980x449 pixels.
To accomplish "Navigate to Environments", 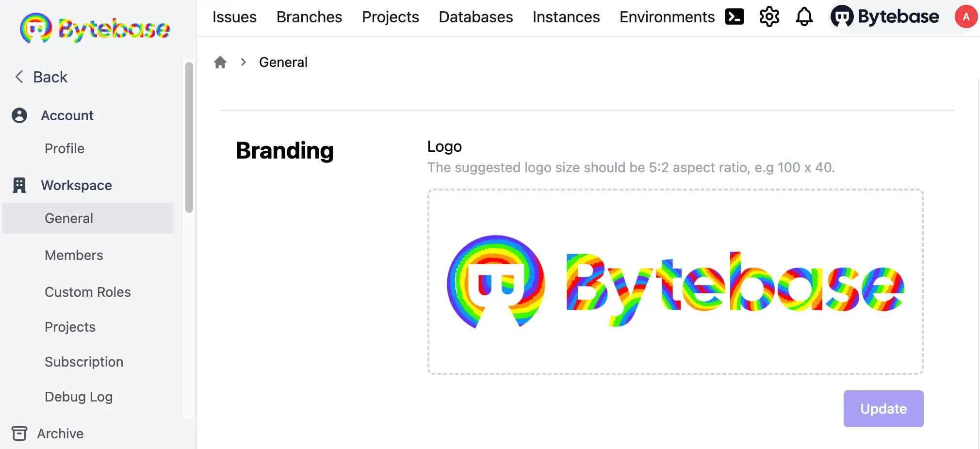I will [x=667, y=16].
